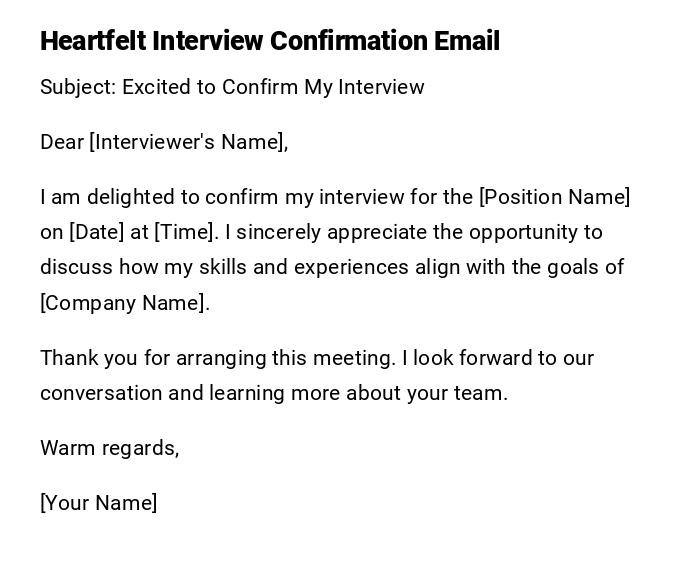This screenshot has width=700, height=566.
Task: Click the word 'Subject:' label
Action: coord(78,87)
